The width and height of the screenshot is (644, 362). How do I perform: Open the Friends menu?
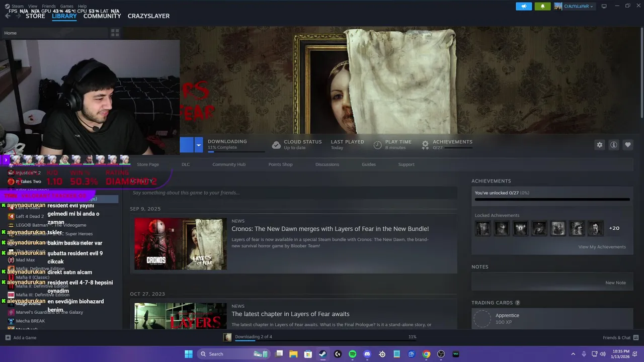click(x=49, y=6)
